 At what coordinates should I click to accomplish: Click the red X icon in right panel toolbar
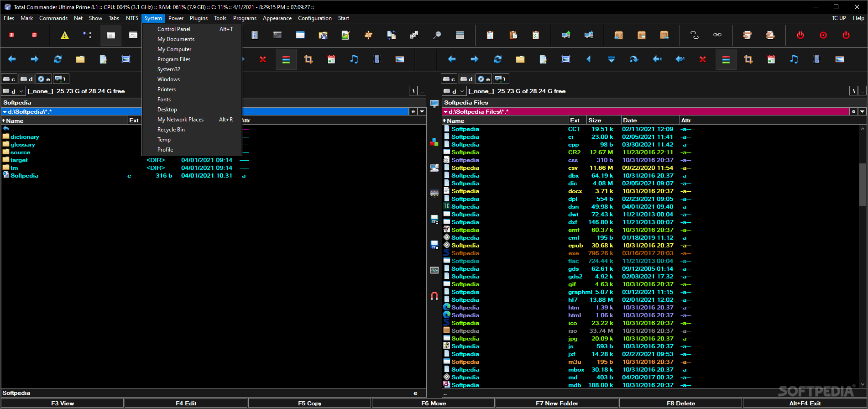click(x=703, y=59)
